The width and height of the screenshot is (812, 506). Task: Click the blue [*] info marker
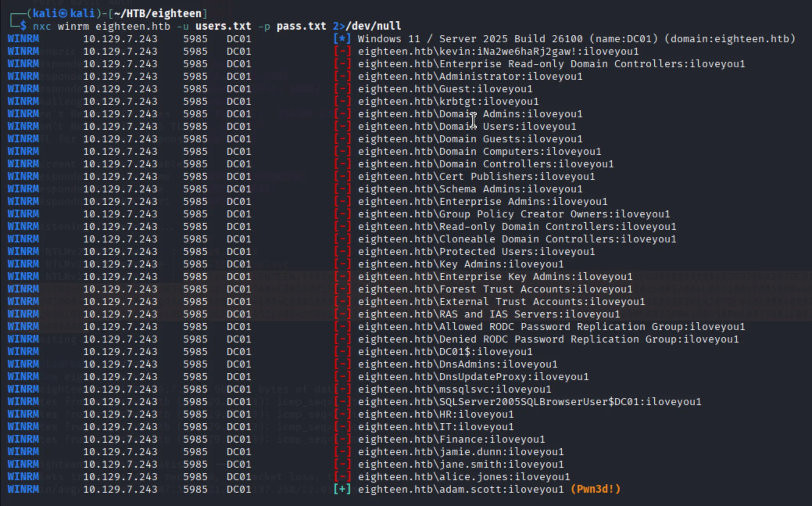coord(342,39)
